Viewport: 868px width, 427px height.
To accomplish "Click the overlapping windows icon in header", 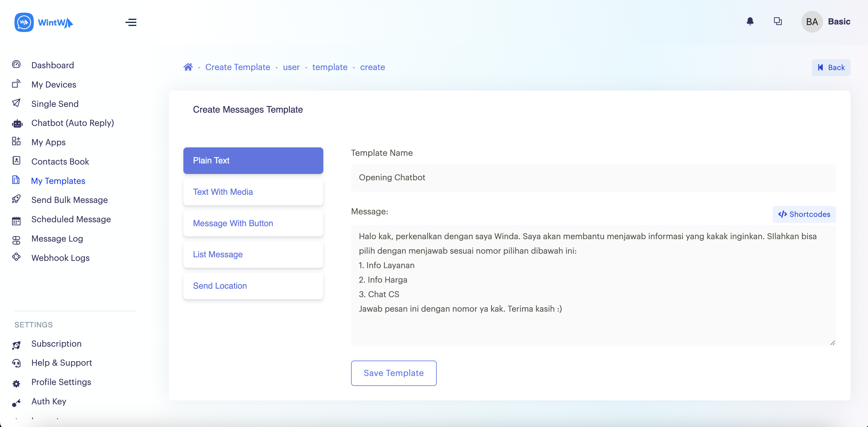I will click(x=778, y=21).
